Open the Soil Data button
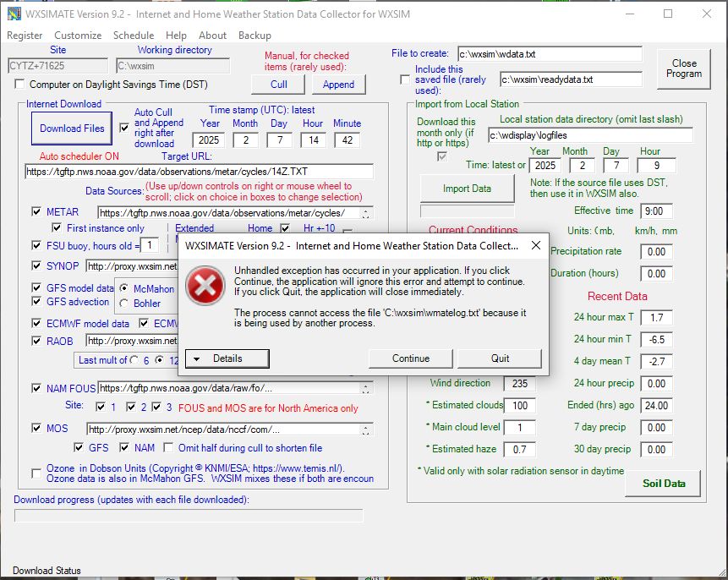 click(x=664, y=484)
